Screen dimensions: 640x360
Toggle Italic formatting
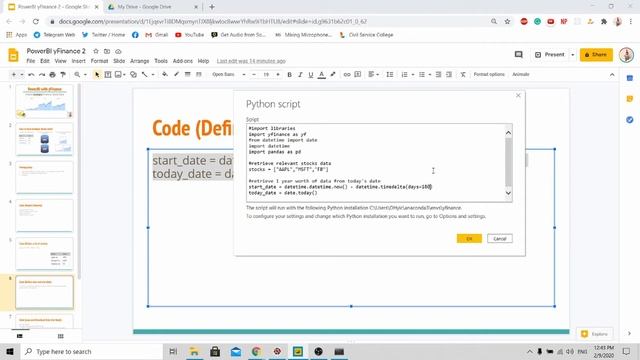[300, 75]
